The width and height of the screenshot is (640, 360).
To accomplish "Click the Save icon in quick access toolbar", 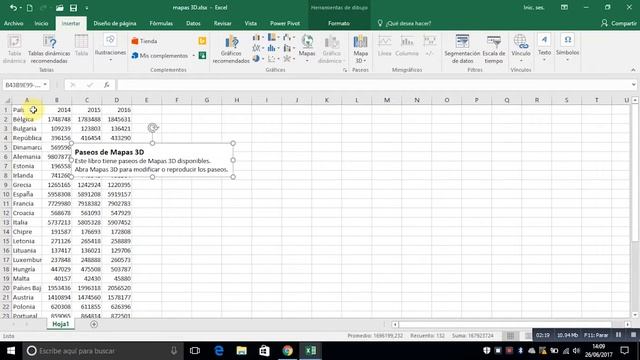I will click(x=73, y=8).
